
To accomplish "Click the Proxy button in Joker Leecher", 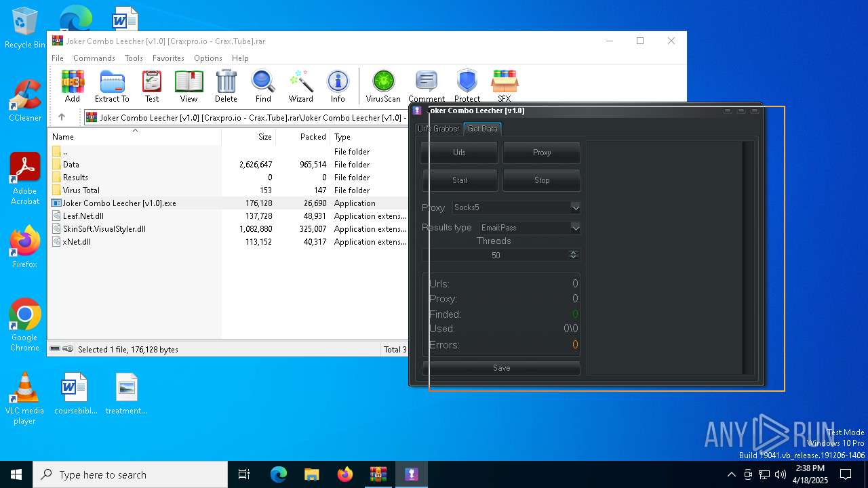I will point(542,152).
